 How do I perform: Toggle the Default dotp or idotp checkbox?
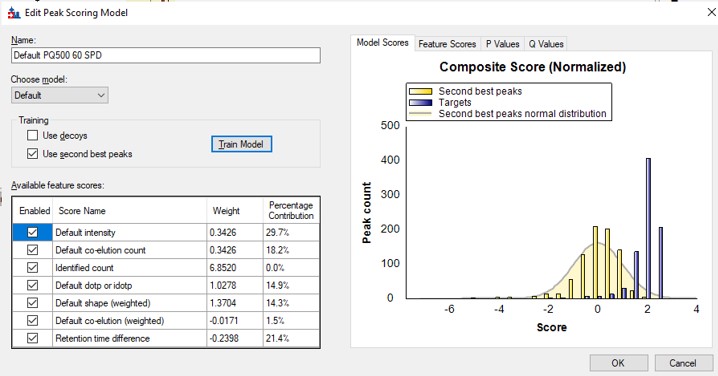32,285
